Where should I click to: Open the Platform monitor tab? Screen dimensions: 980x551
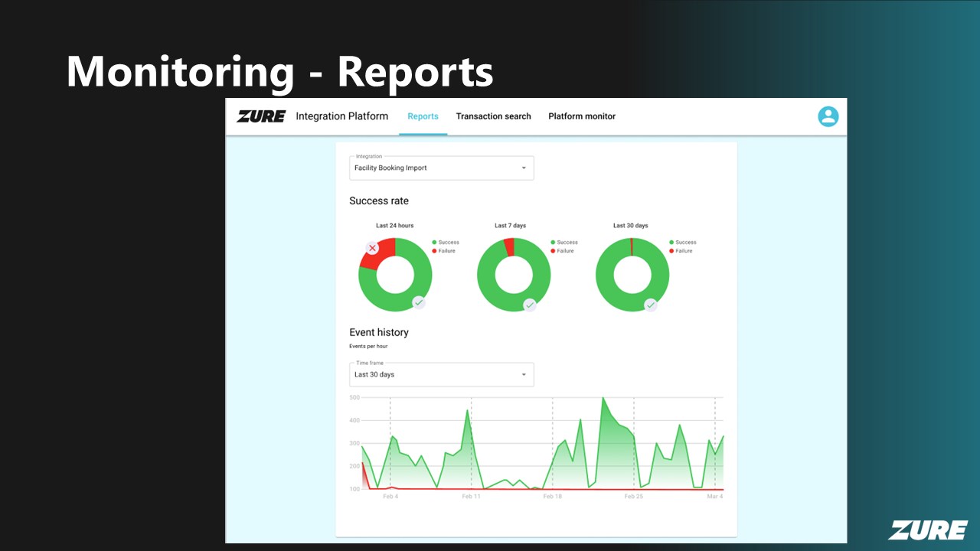[x=582, y=116]
